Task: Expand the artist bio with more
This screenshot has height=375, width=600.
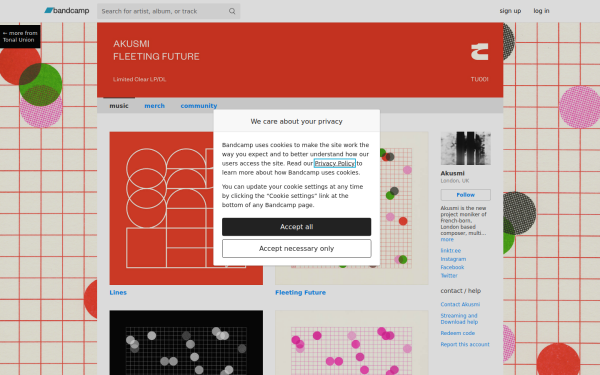Action: click(447, 240)
